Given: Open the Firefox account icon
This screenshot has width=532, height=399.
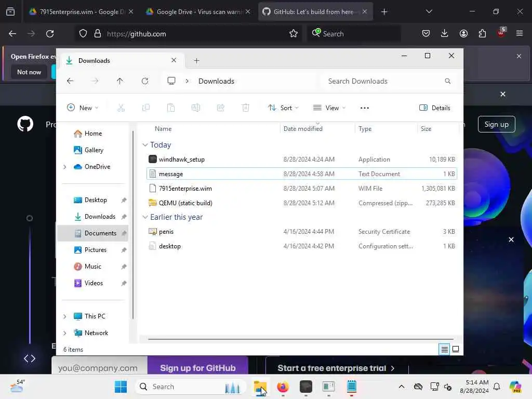Looking at the screenshot, I should pos(463,33).
